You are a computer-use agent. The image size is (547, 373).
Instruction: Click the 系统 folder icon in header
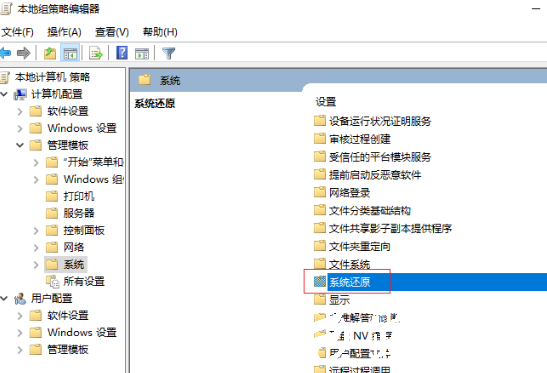(x=144, y=80)
